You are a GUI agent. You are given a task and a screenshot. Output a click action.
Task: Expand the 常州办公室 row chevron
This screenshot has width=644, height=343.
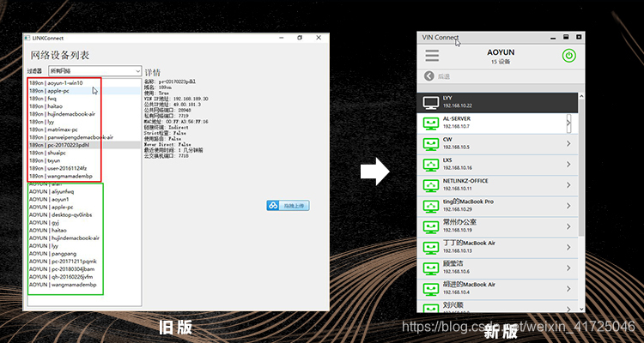pyautogui.click(x=568, y=226)
